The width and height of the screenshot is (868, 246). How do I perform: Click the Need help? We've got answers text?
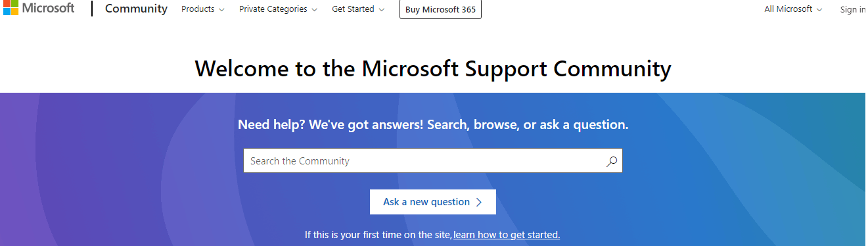331,124
